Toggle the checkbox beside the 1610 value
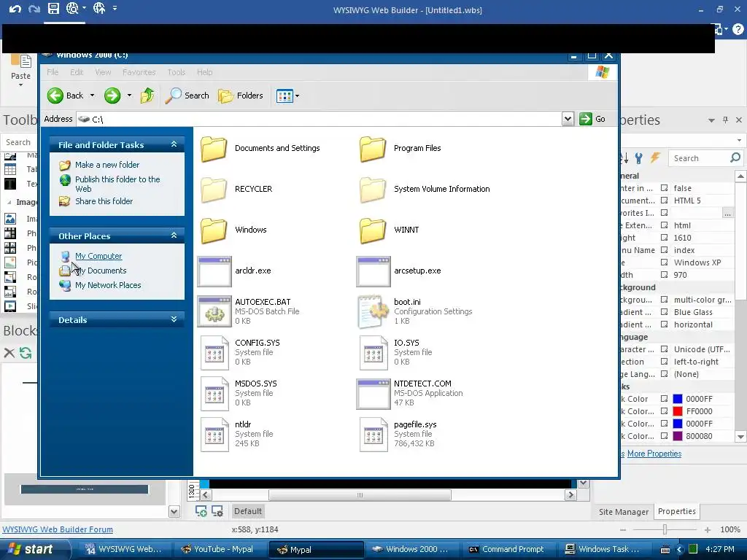The image size is (747, 560). pos(664,238)
